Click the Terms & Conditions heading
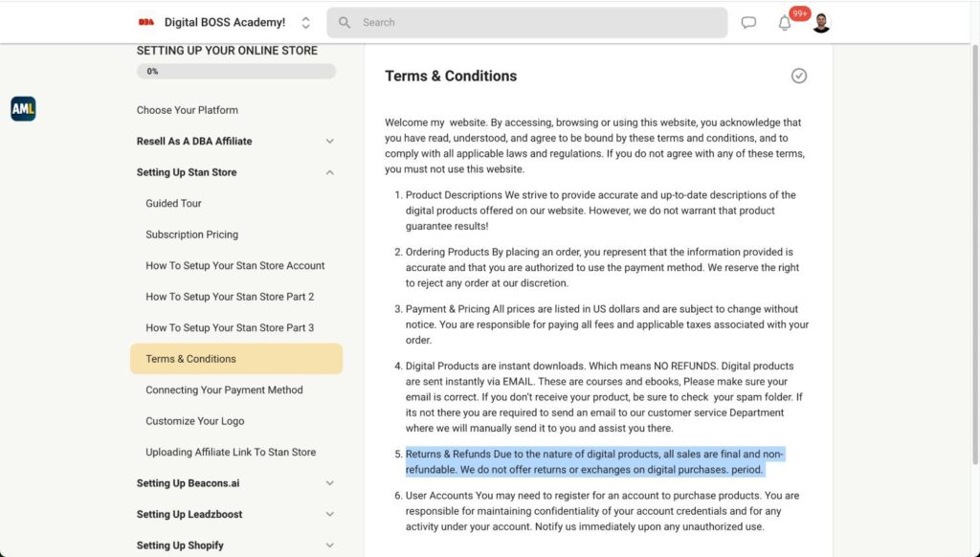The width and height of the screenshot is (980, 557). (451, 77)
